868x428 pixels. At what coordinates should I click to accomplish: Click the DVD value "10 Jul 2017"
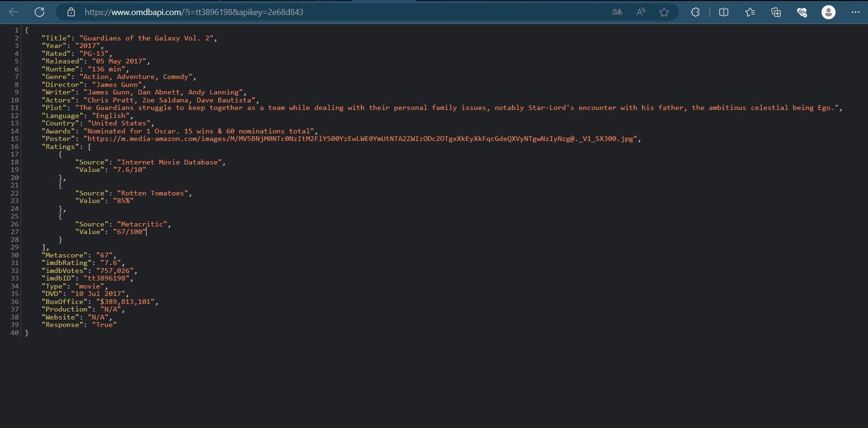click(98, 294)
